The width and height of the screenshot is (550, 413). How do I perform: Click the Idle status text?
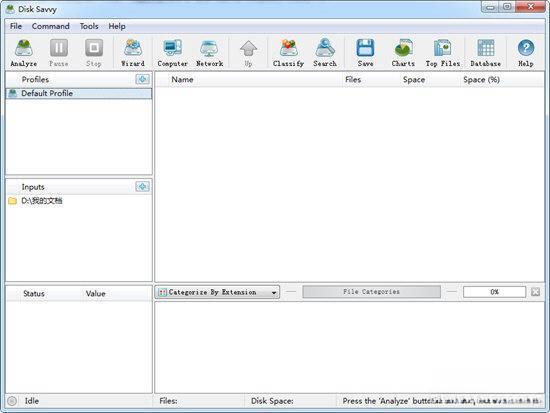(32, 401)
